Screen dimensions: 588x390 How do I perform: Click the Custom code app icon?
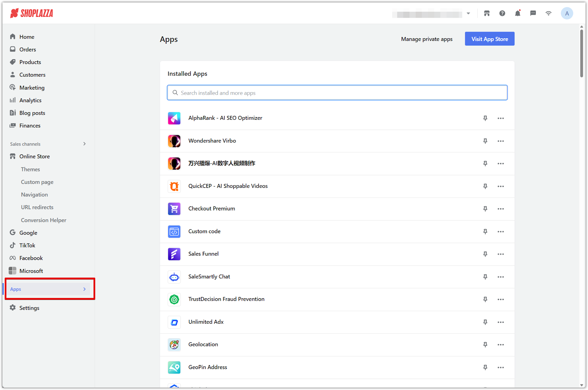pos(174,231)
